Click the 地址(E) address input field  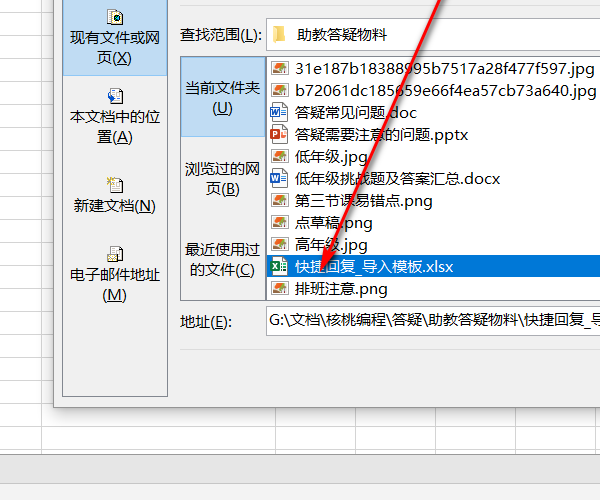433,321
